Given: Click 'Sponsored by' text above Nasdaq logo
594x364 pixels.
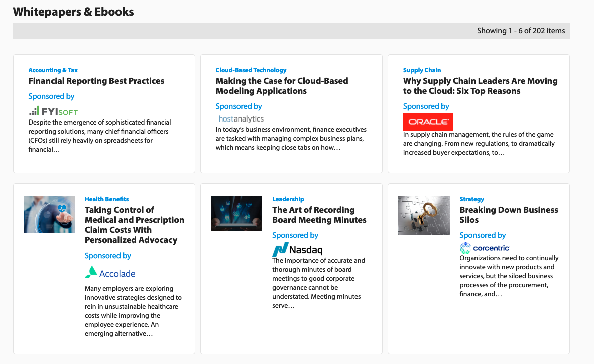Looking at the screenshot, I should point(295,235).
